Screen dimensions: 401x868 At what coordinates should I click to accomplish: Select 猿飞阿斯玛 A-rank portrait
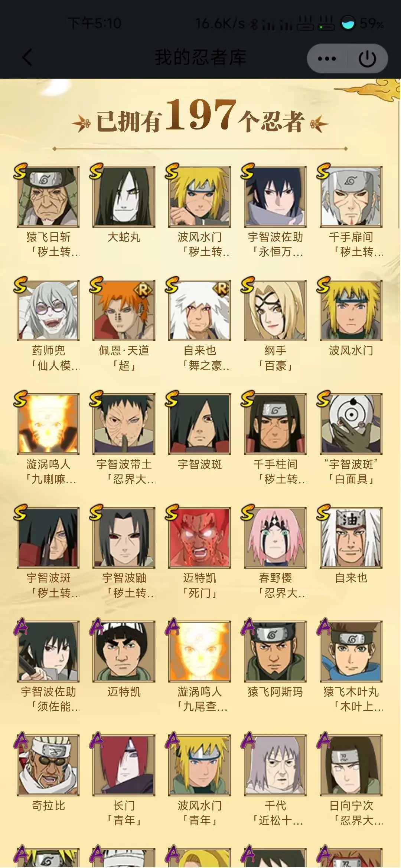[x=276, y=652]
